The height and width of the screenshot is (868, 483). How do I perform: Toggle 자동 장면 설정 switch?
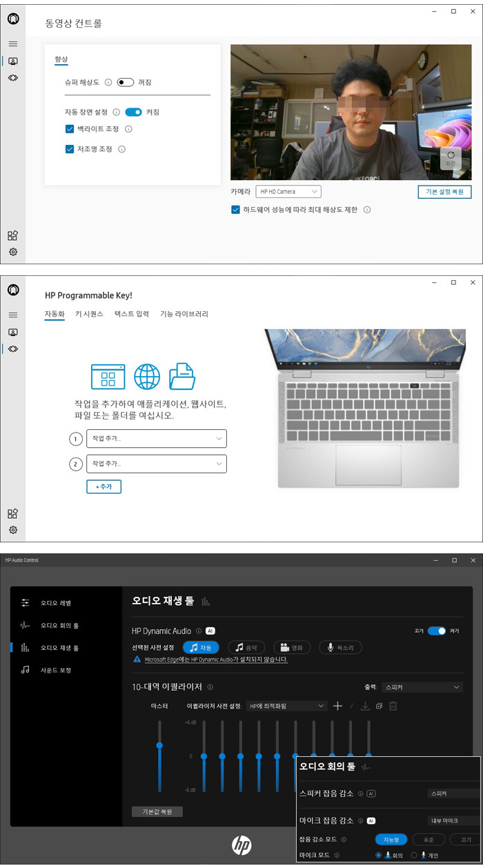point(133,112)
